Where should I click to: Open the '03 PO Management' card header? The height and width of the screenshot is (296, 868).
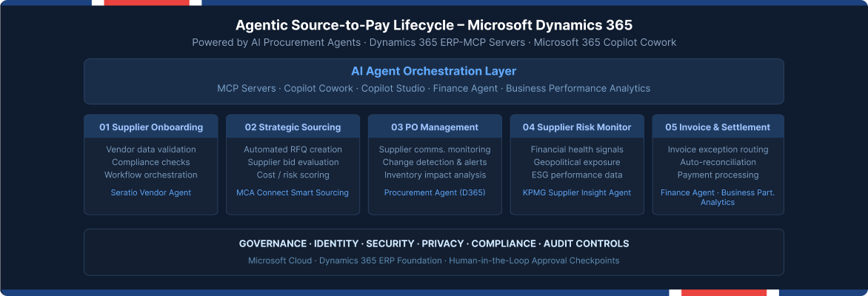[x=435, y=127]
